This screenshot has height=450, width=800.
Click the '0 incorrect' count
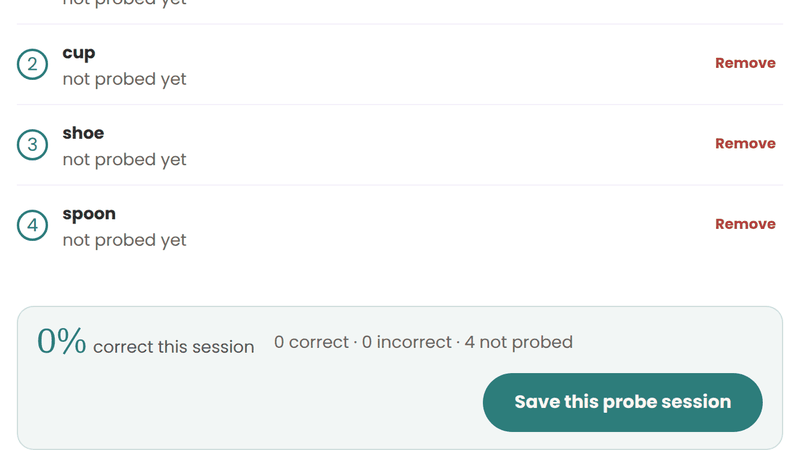pos(407,342)
